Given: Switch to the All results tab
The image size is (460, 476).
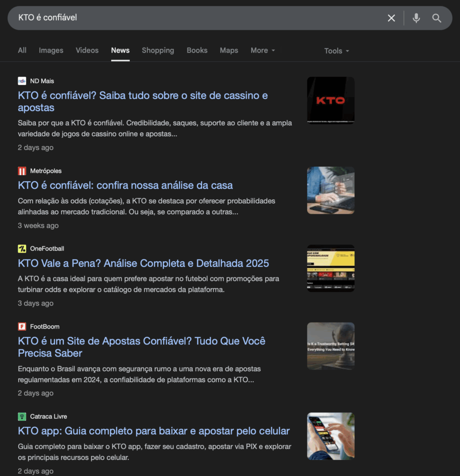Looking at the screenshot, I should (22, 50).
